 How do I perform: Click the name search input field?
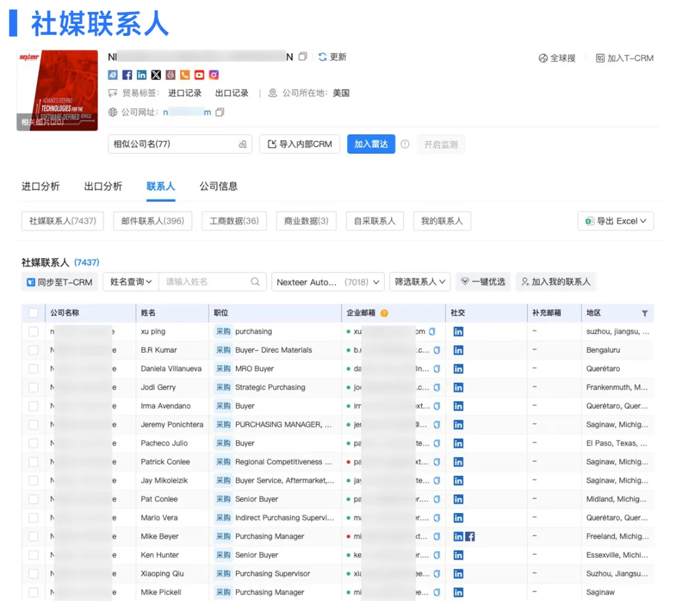coord(208,282)
